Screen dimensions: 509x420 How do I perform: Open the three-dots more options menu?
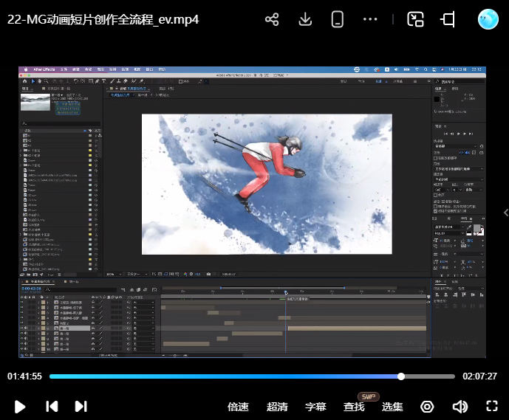pyautogui.click(x=371, y=20)
